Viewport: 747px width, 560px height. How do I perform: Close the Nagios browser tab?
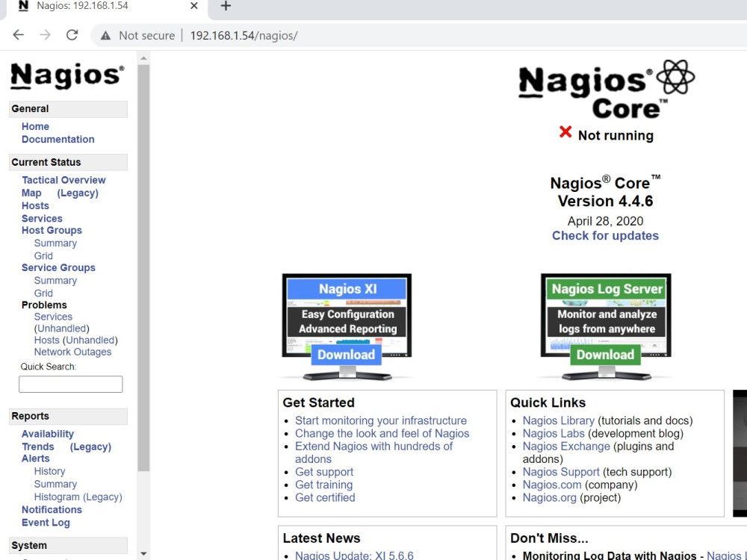coord(194,6)
